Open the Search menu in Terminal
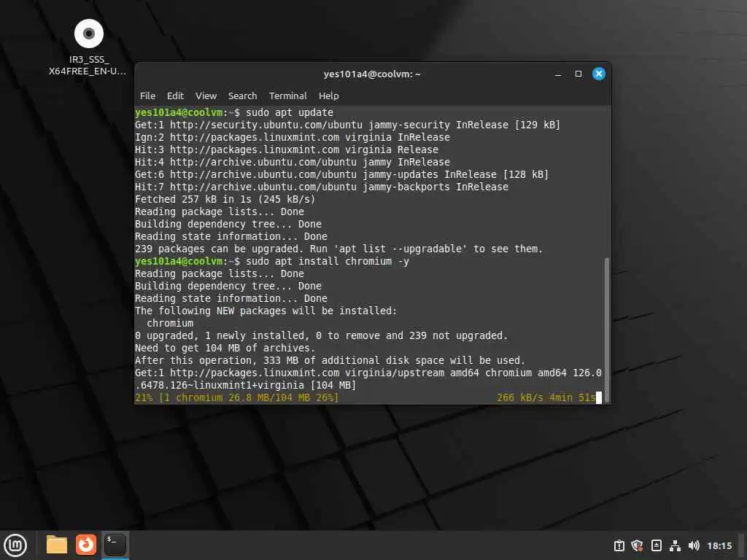The image size is (747, 560). (242, 96)
